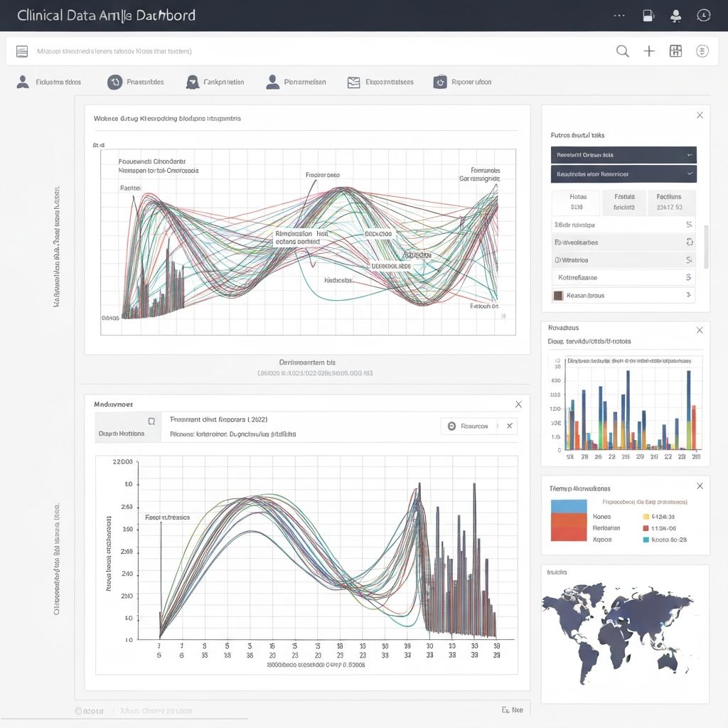Click the Fespl stfressics chart annotation
Screen dimensions: 728x728
pyautogui.click(x=168, y=518)
